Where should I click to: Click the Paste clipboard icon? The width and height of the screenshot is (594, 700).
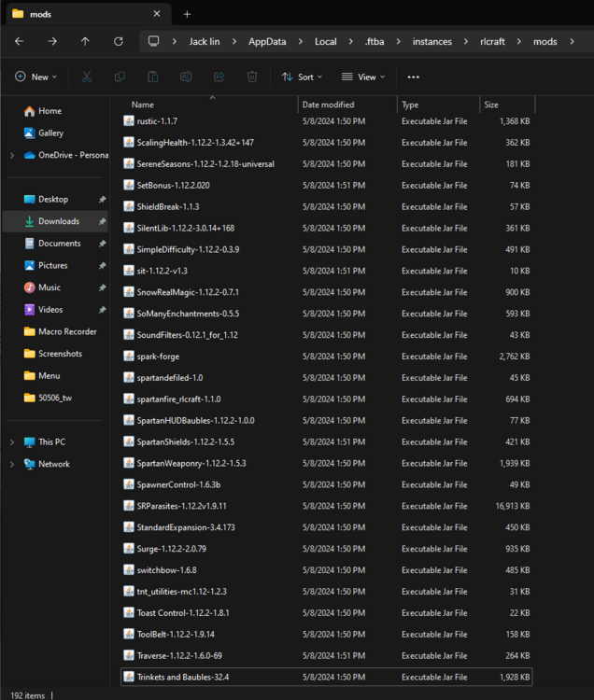click(153, 77)
